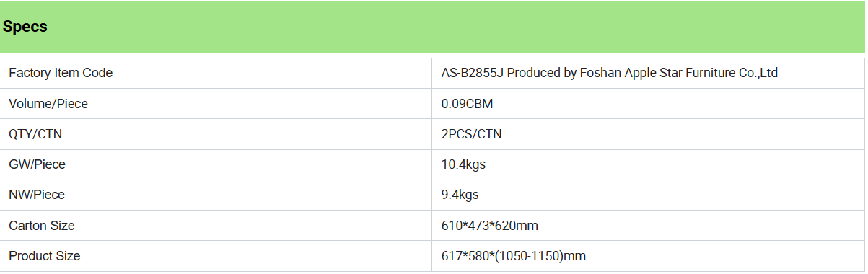Click the 0.09CBM value cell

click(x=648, y=104)
